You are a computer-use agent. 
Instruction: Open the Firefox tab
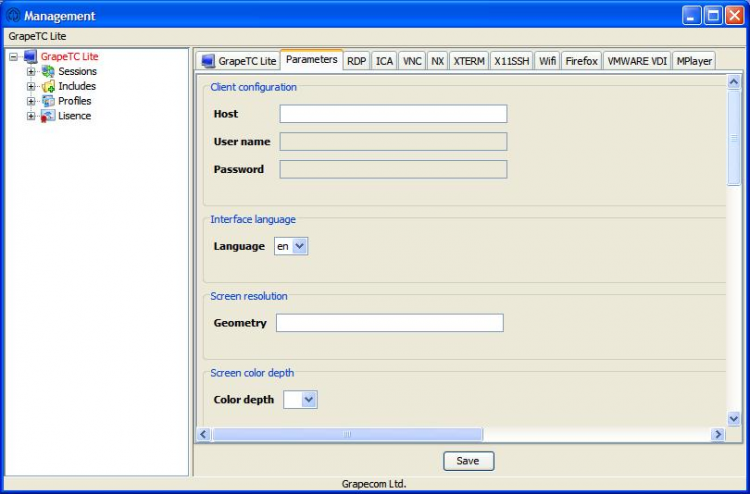coord(582,61)
